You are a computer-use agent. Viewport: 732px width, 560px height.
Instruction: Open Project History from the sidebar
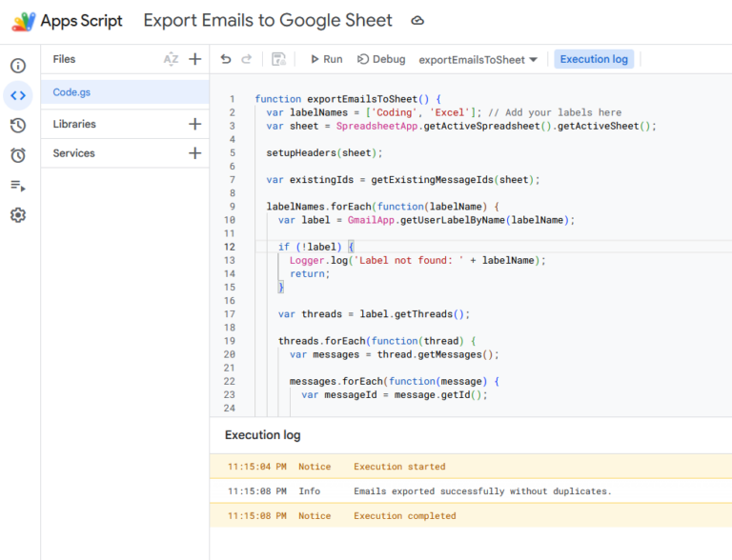pos(18,125)
